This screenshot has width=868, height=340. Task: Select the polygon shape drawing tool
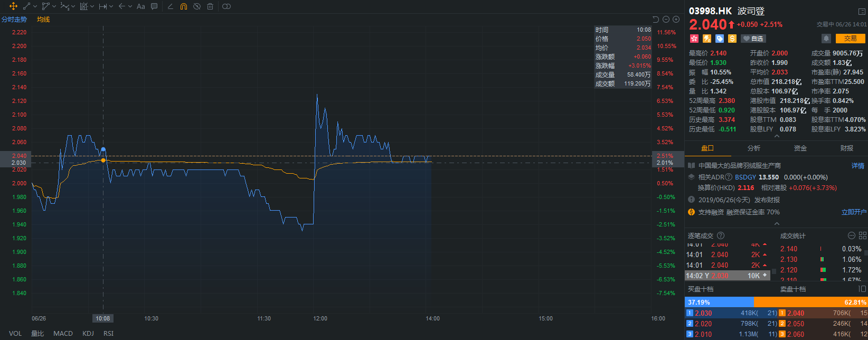45,6
